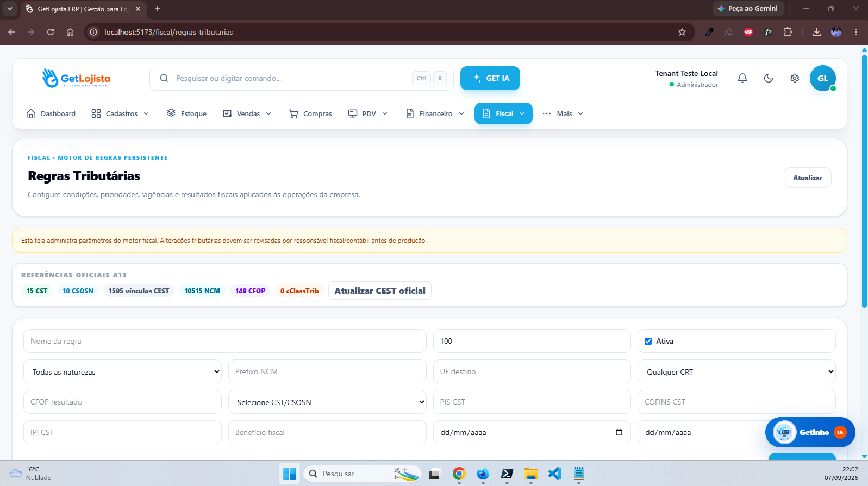This screenshot has width=868, height=486.
Task: Open the Selecione CST/CSOSN dropdown
Action: [x=327, y=402]
